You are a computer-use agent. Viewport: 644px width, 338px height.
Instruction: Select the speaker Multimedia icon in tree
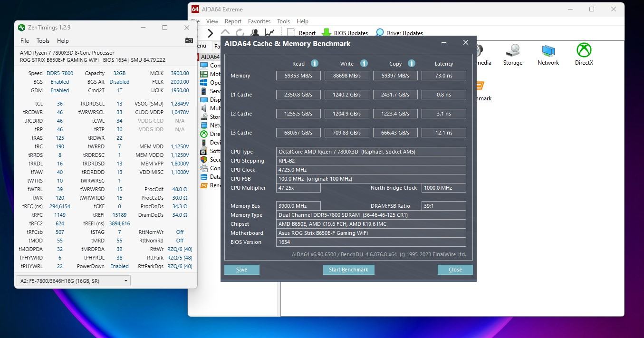[x=204, y=108]
